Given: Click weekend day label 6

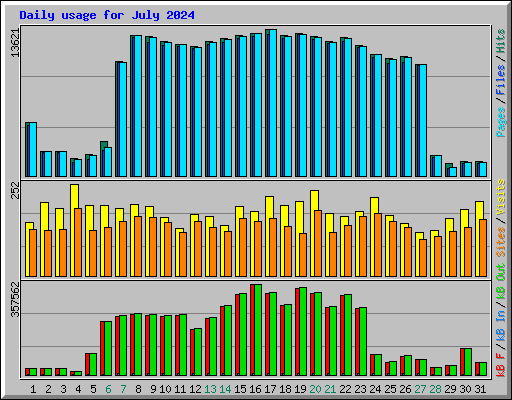Looking at the screenshot, I should pyautogui.click(x=108, y=389).
